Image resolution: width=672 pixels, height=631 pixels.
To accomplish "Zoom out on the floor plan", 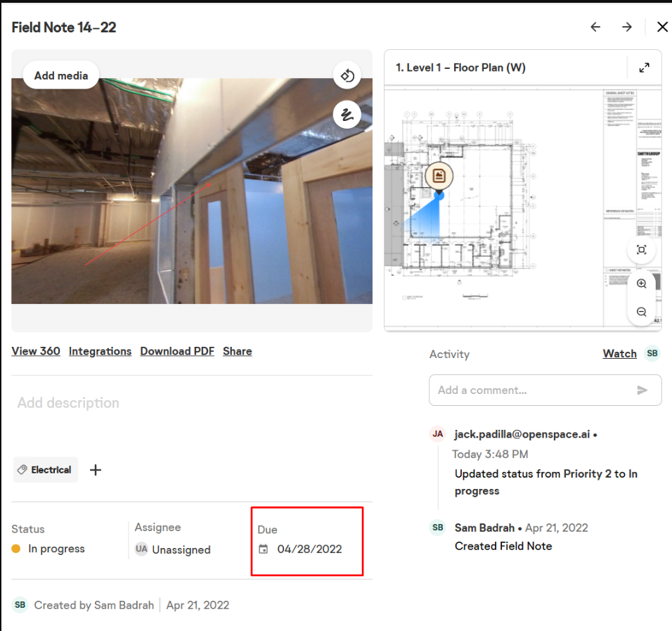I will point(641,312).
